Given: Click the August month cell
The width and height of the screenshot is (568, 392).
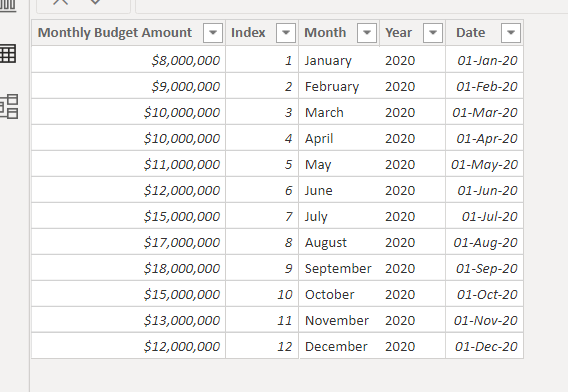Looking at the screenshot, I should tap(339, 242).
